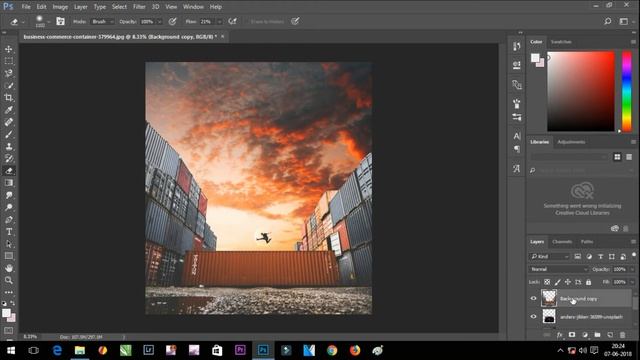Open layer Opacity dropdown arrow
640x360 pixels.
632,269
